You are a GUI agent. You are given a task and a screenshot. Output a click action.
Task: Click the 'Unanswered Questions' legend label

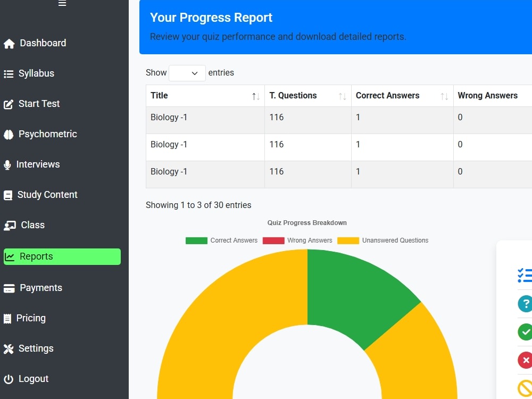pyautogui.click(x=395, y=240)
